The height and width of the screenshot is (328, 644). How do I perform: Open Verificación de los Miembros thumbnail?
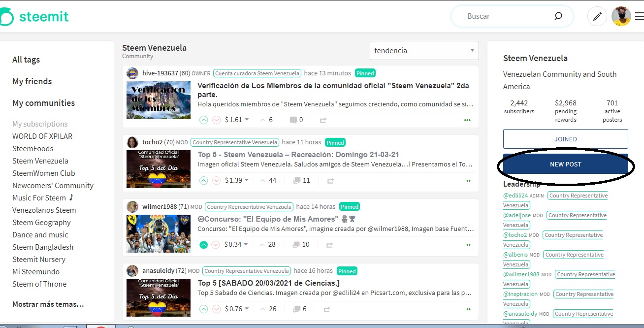(x=159, y=100)
